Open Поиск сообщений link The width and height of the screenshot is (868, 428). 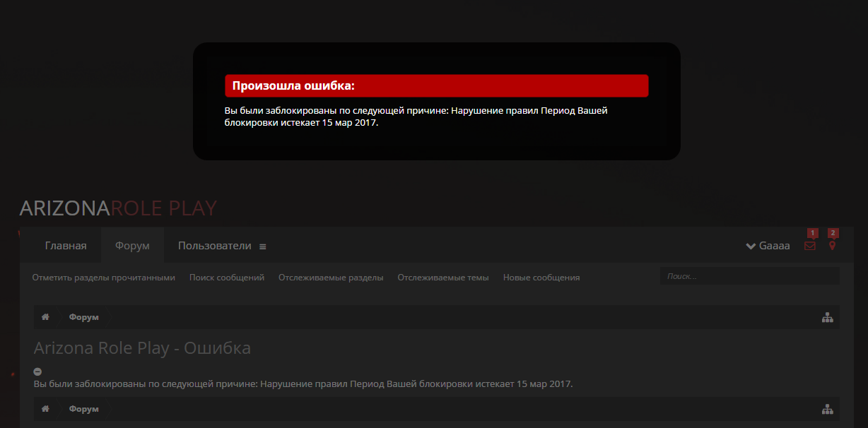227,278
